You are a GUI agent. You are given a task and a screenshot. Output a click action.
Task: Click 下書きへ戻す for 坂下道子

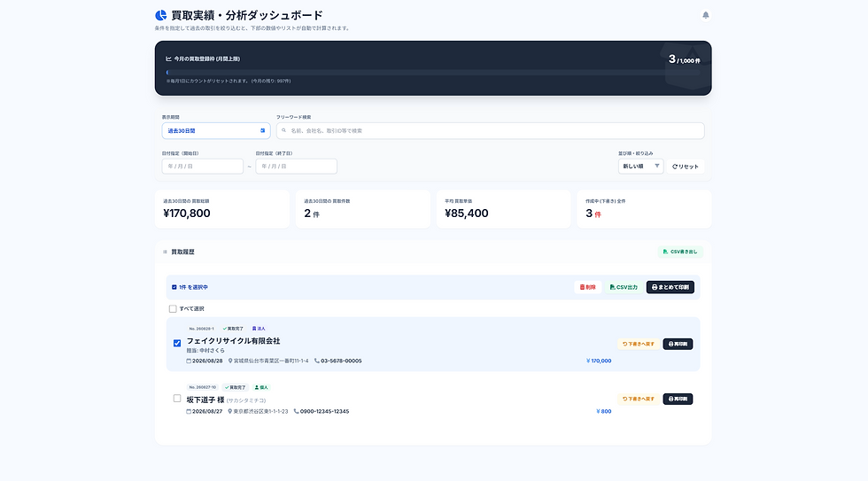(639, 399)
